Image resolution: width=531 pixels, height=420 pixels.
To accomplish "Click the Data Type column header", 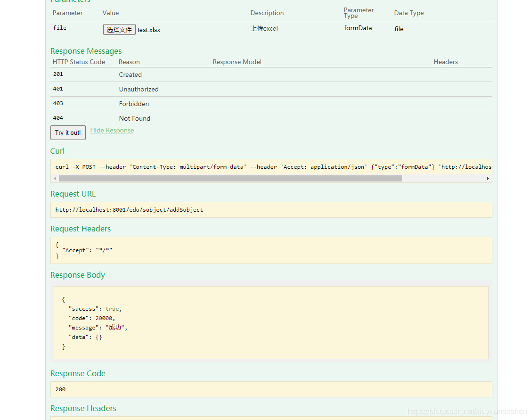I will point(409,13).
